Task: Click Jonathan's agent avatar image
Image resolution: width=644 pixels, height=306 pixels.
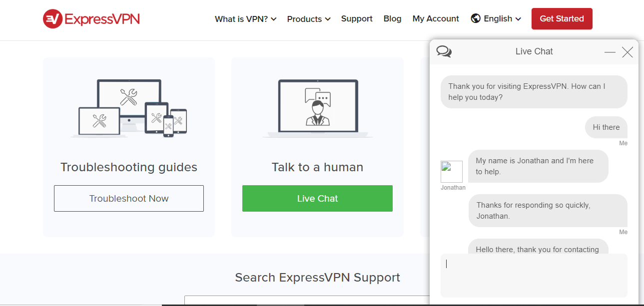Action: [452, 172]
